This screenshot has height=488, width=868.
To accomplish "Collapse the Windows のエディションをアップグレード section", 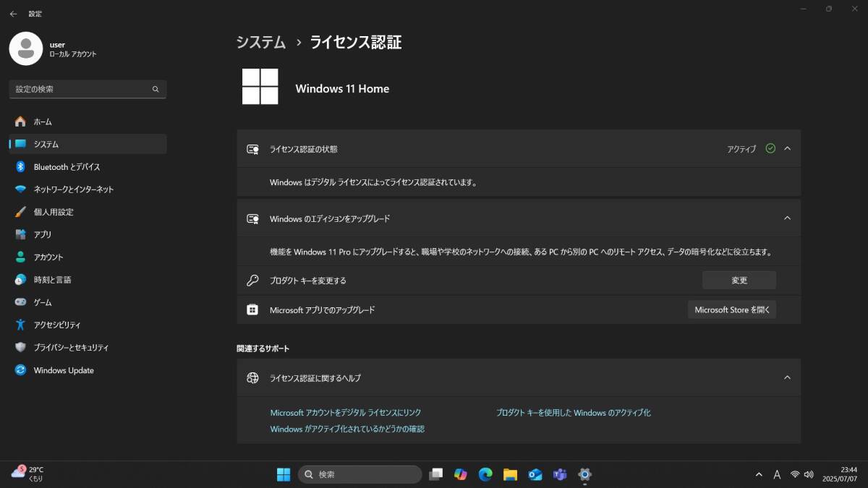I will (x=788, y=218).
